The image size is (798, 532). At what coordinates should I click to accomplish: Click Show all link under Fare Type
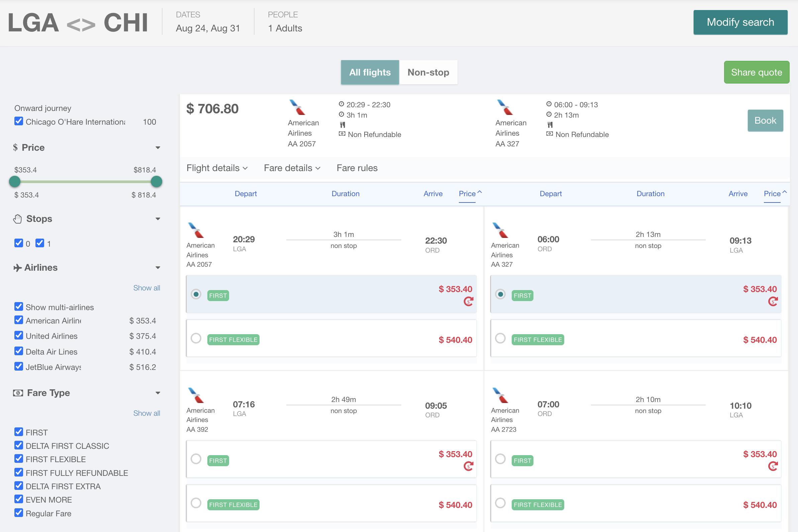pyautogui.click(x=146, y=413)
